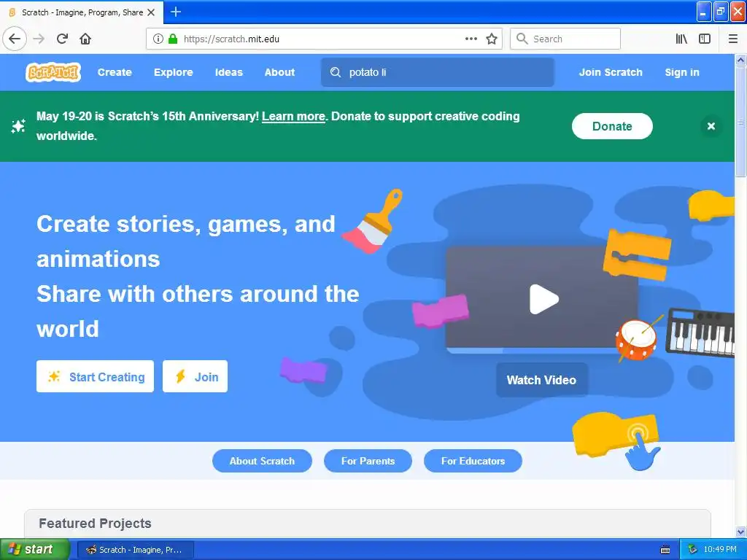Open a new tab with plus button
Screen dimensions: 747x560
point(176,12)
